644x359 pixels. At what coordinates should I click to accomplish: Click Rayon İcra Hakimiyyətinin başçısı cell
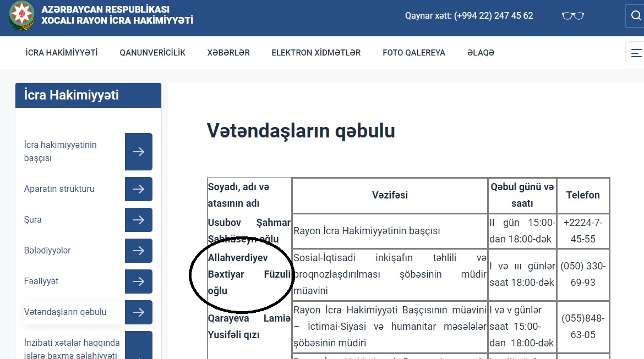coord(390,230)
